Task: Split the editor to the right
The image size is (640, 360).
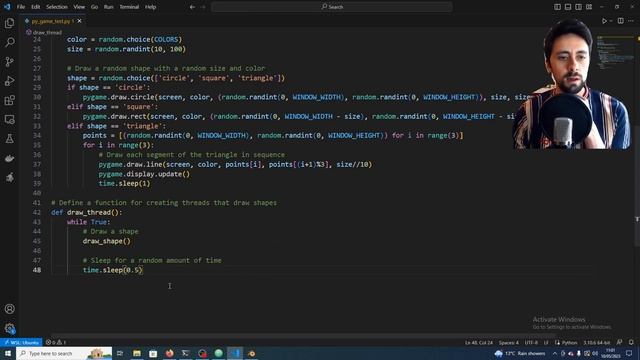Action: click(x=620, y=21)
